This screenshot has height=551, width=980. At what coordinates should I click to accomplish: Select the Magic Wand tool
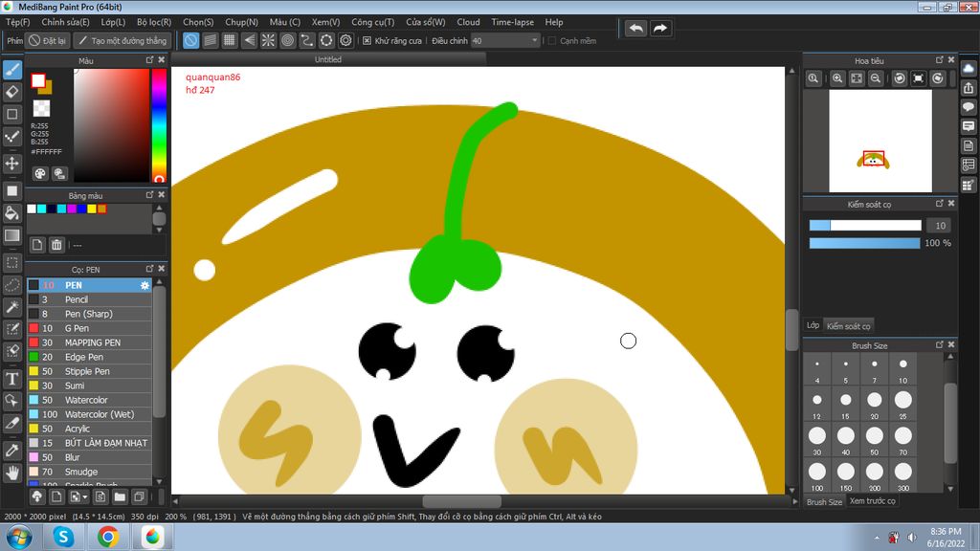[x=11, y=307]
